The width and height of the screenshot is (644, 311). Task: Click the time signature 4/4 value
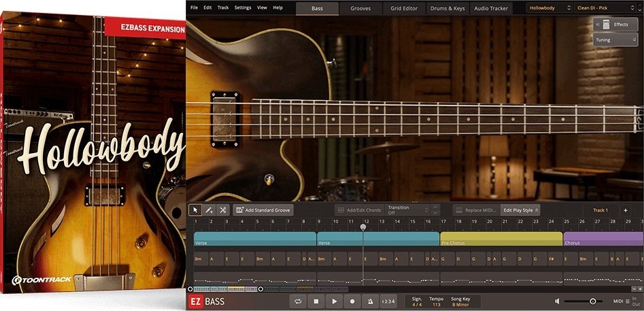tap(417, 305)
